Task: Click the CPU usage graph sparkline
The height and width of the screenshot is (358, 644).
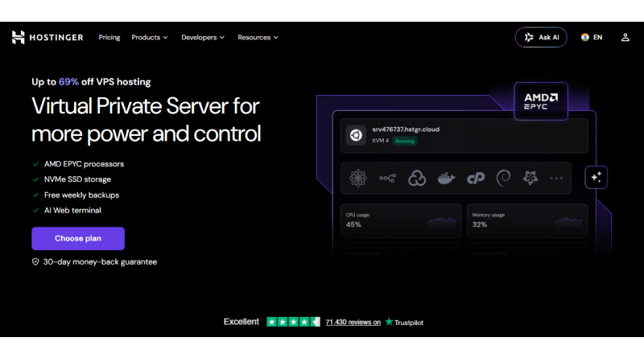Action: [442, 221]
